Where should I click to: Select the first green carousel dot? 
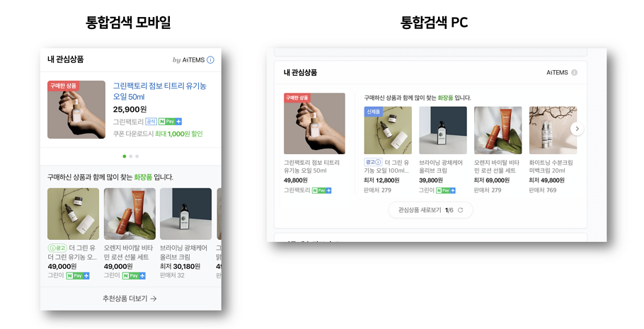point(125,156)
